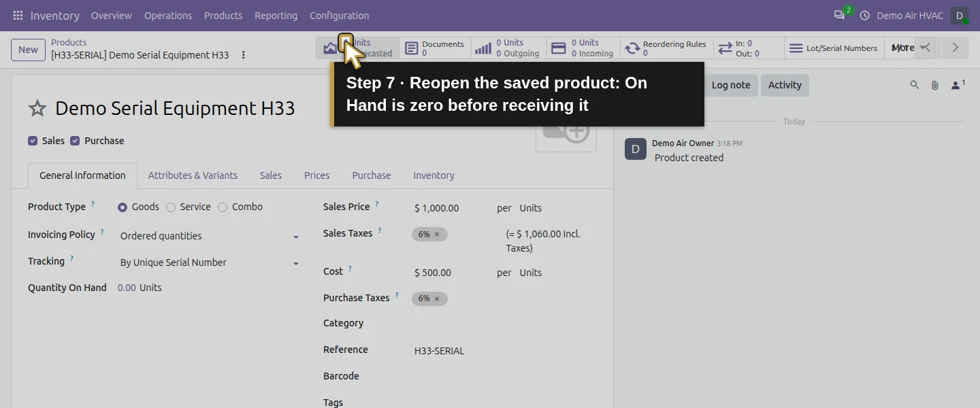Viewport: 980px width, 408px height.
Task: Switch to Attributes & Variants tab
Action: tap(193, 175)
